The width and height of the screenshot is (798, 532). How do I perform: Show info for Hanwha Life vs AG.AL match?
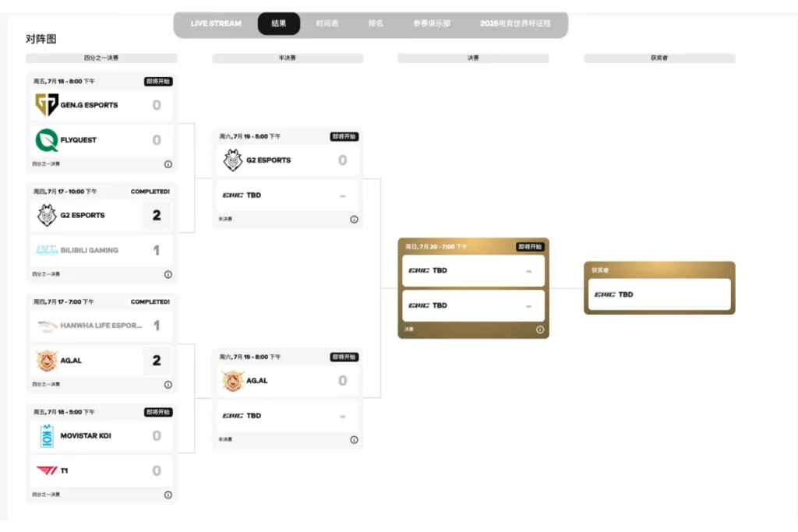[x=168, y=385]
